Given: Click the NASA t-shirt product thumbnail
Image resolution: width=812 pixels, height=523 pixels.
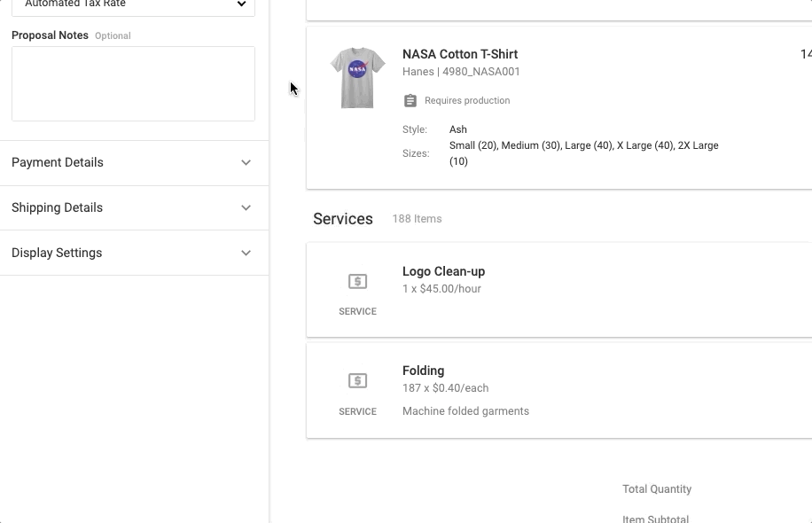Looking at the screenshot, I should coord(357,78).
